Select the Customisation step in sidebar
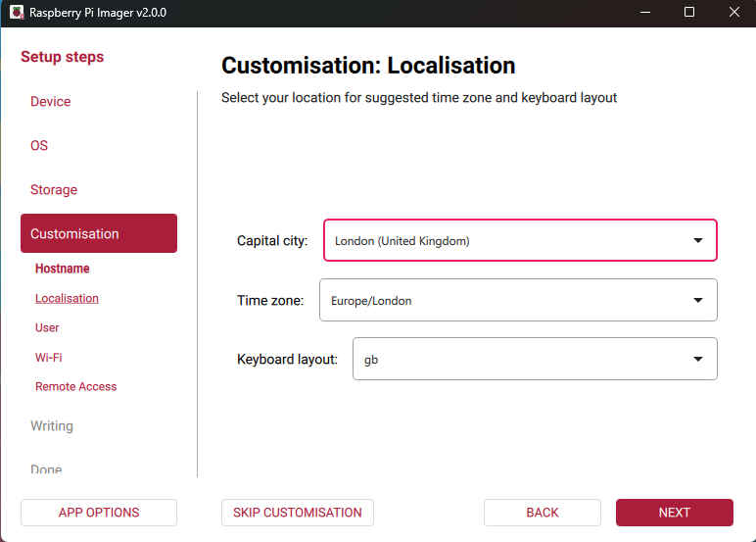This screenshot has height=542, width=756. (x=99, y=233)
